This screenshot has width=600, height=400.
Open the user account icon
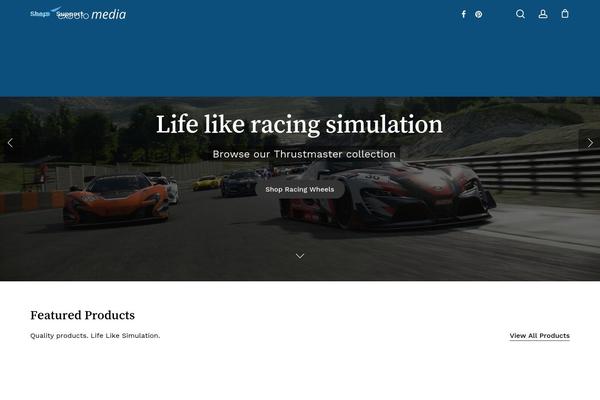click(x=543, y=14)
